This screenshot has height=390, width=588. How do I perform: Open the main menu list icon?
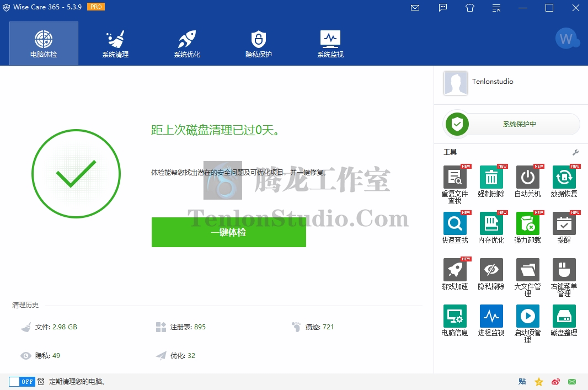tap(496, 8)
